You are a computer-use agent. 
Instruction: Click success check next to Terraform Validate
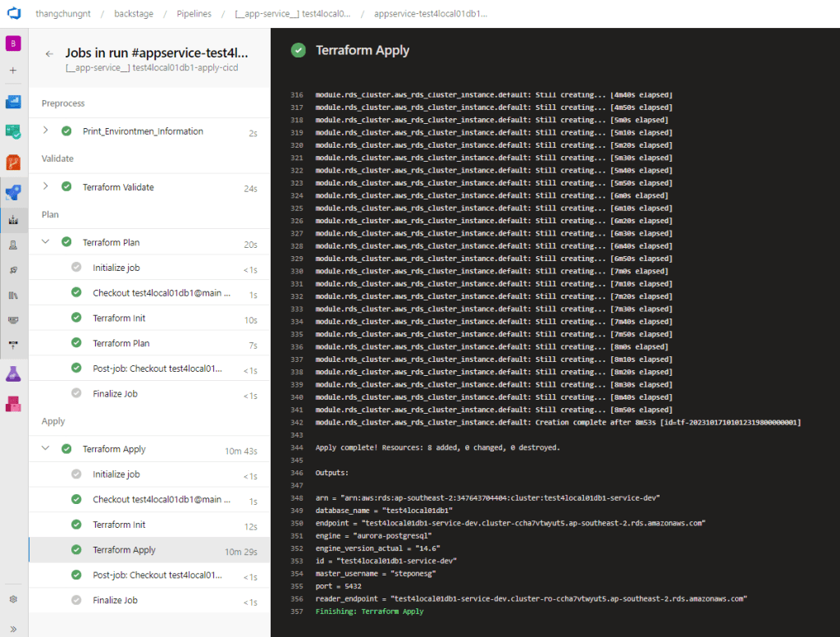coord(66,186)
